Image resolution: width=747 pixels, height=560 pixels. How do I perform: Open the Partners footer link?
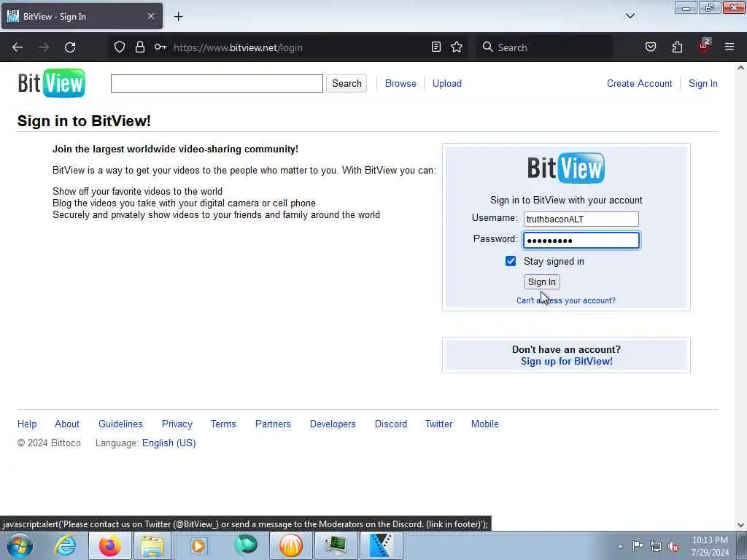point(273,424)
